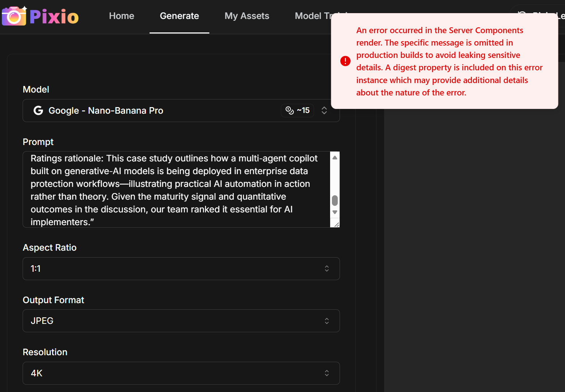Click the Model field label
Viewport: 565px width, 392px height.
tap(36, 89)
